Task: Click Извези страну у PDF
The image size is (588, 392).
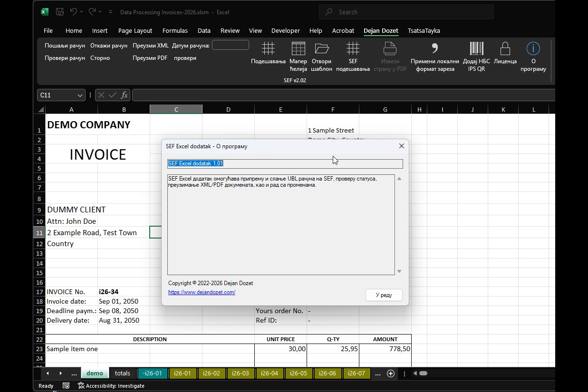Action: 390,57
